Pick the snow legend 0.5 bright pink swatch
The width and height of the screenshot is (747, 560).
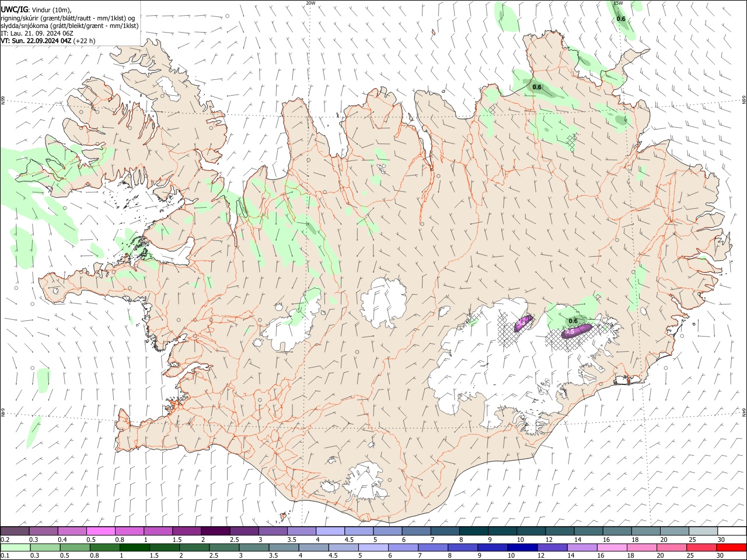coord(100,531)
